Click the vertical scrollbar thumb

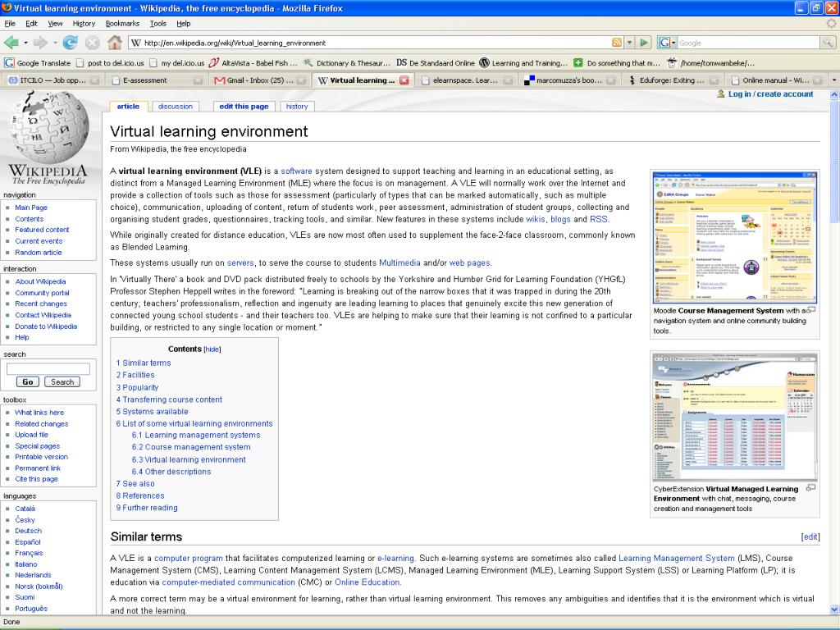834,160
